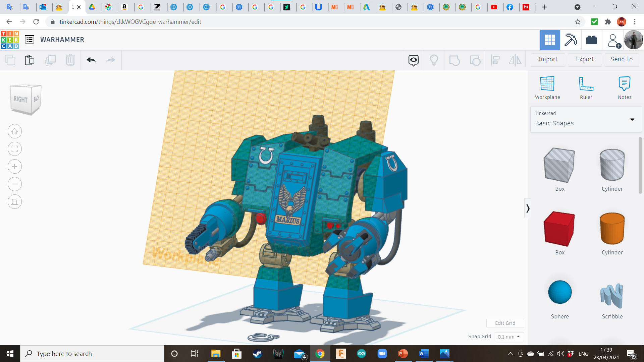Click the Home view icon
This screenshot has height=362, width=644.
point(15,131)
